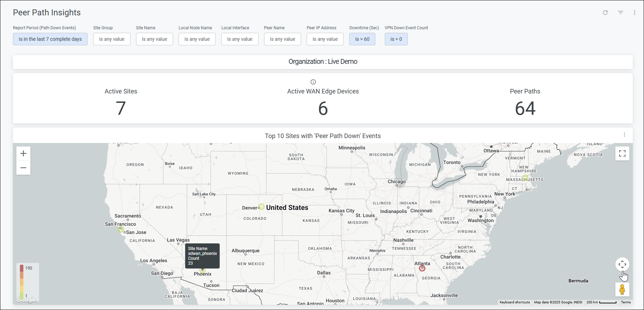644x310 pixels.
Task: Expand the Site Name filter
Action: coord(154,39)
